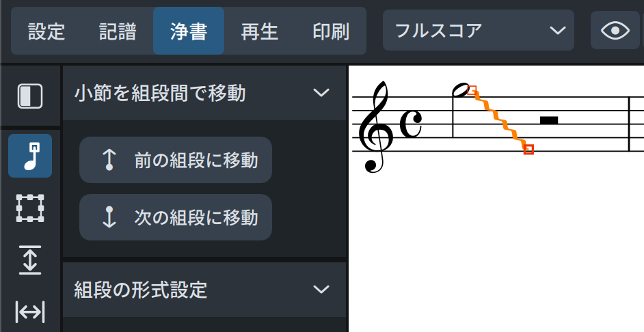Screen dimensions: 644x332
Task: Click the 次の組段に移動 button
Action: (x=176, y=218)
